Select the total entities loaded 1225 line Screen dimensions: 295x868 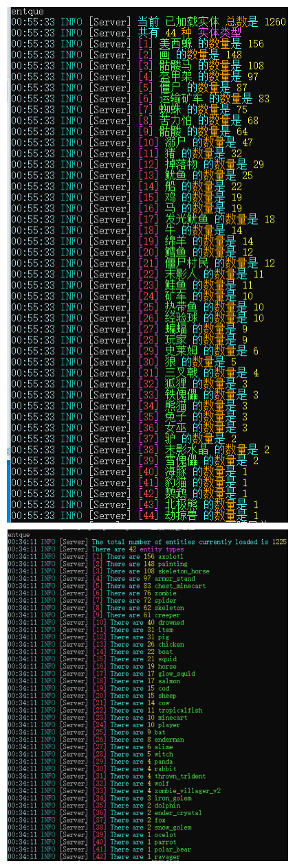[147, 542]
